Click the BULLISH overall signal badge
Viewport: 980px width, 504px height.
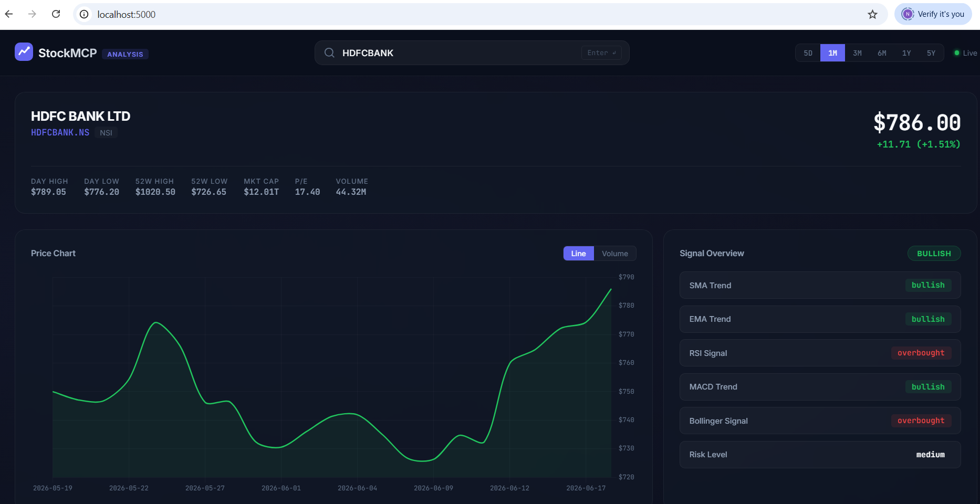934,254
